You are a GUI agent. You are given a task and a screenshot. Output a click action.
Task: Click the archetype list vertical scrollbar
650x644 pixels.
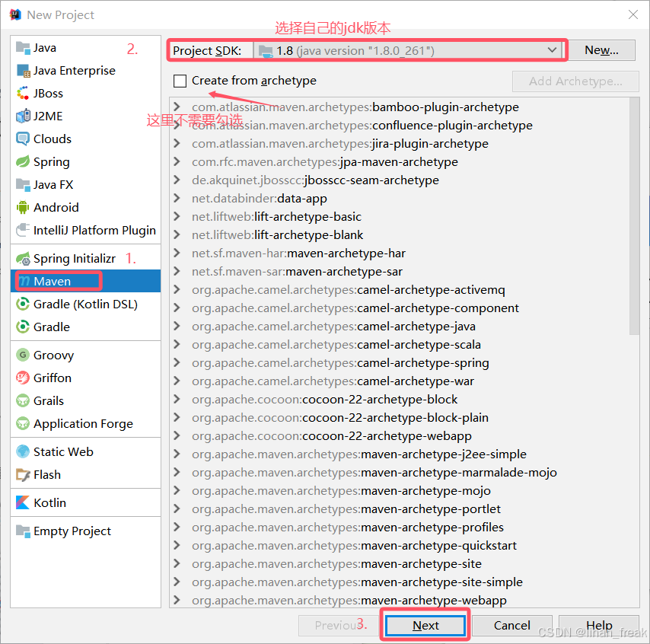click(634, 215)
